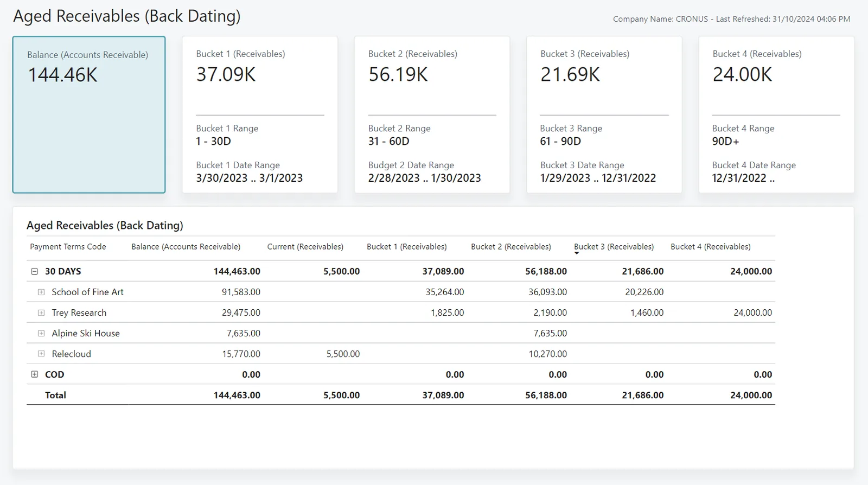Expand the Alpine Ski House row

pyautogui.click(x=41, y=333)
